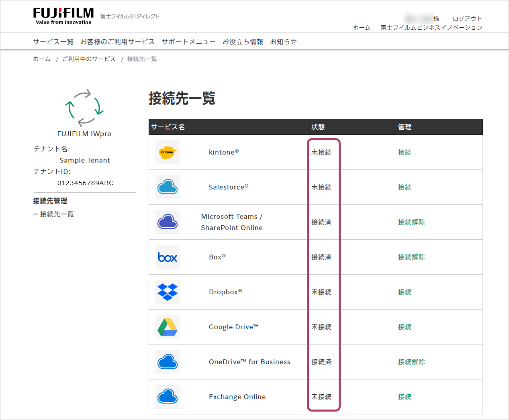Click ホーム in the breadcrumb
The width and height of the screenshot is (509, 420).
(42, 59)
